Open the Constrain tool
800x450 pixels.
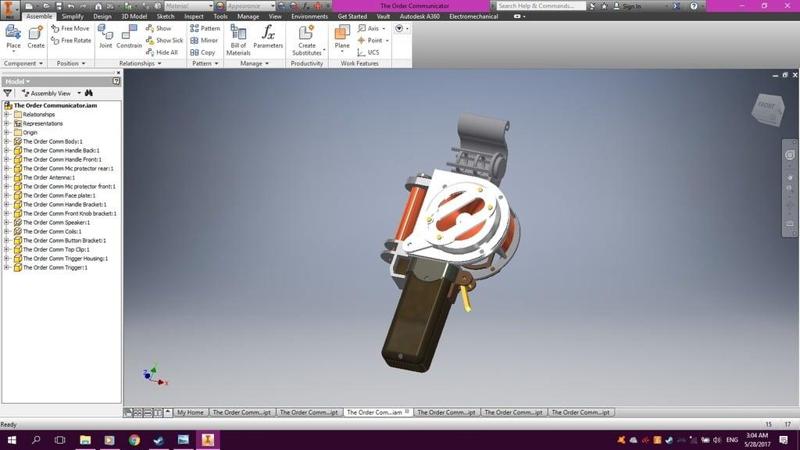coord(129,37)
